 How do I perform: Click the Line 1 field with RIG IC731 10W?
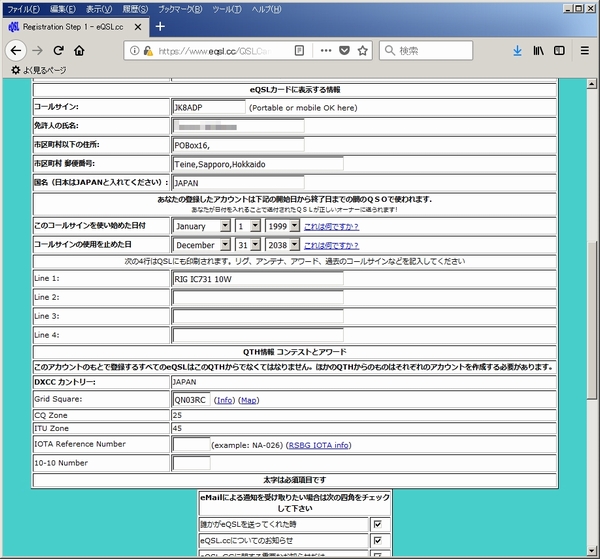tap(258, 279)
